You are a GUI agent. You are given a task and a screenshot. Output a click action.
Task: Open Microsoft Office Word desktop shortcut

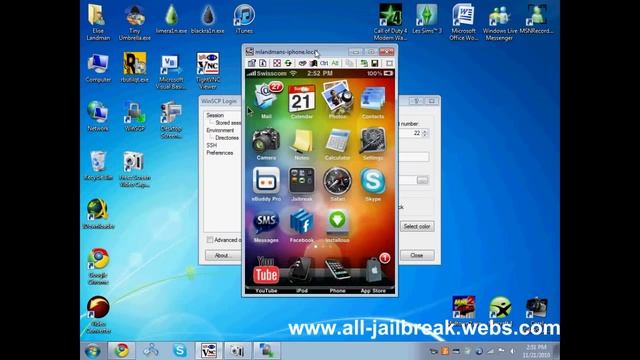tap(463, 22)
